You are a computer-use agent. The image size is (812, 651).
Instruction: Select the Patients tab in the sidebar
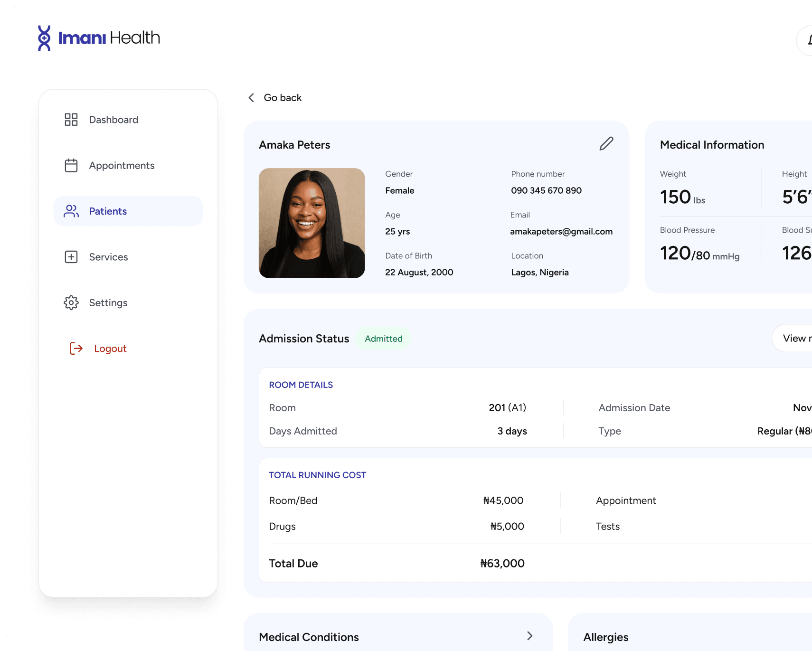(x=108, y=211)
